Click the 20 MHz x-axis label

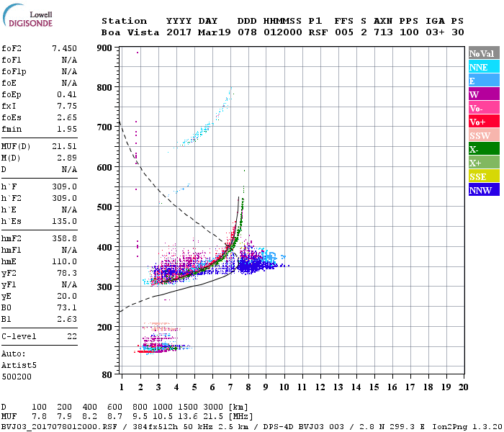coord(463,387)
